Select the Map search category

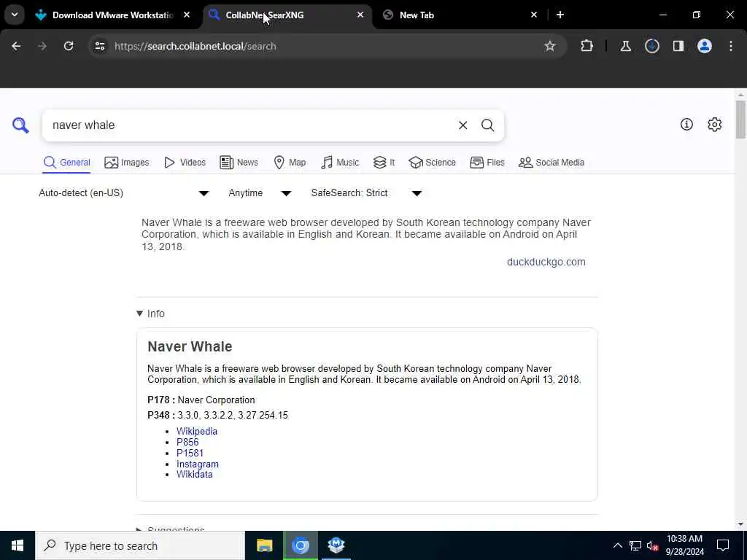290,163
